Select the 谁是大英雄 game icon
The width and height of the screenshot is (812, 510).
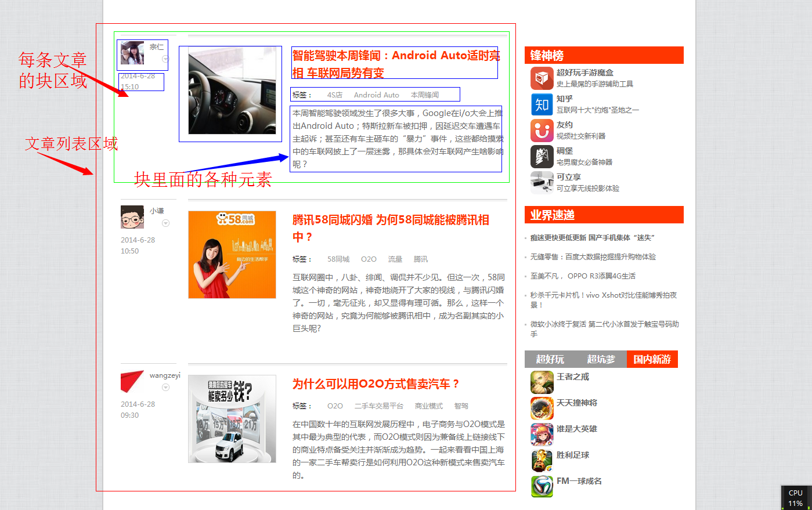542,435
